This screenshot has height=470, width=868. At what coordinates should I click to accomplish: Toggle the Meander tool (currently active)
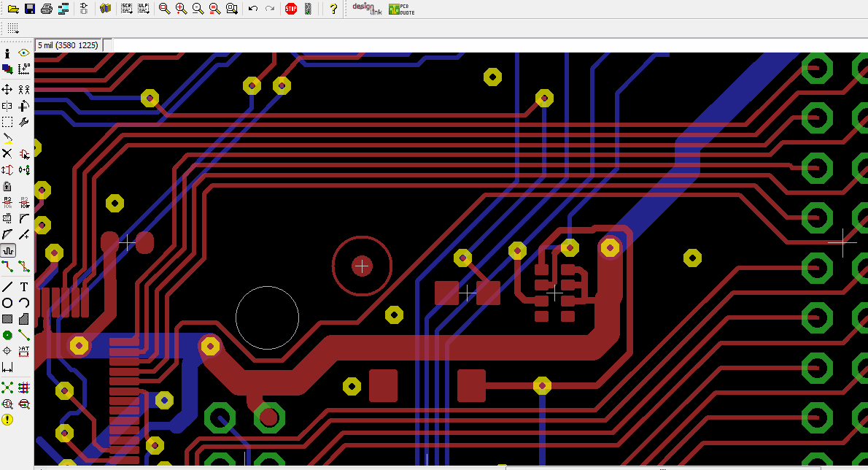pos(8,250)
